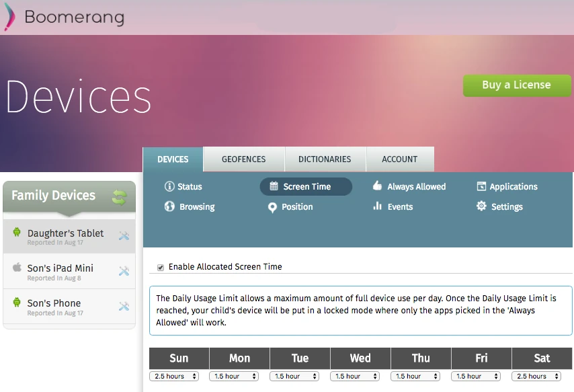Select the Browsing globe icon
Viewport: 574px width, 392px height.
(x=169, y=207)
